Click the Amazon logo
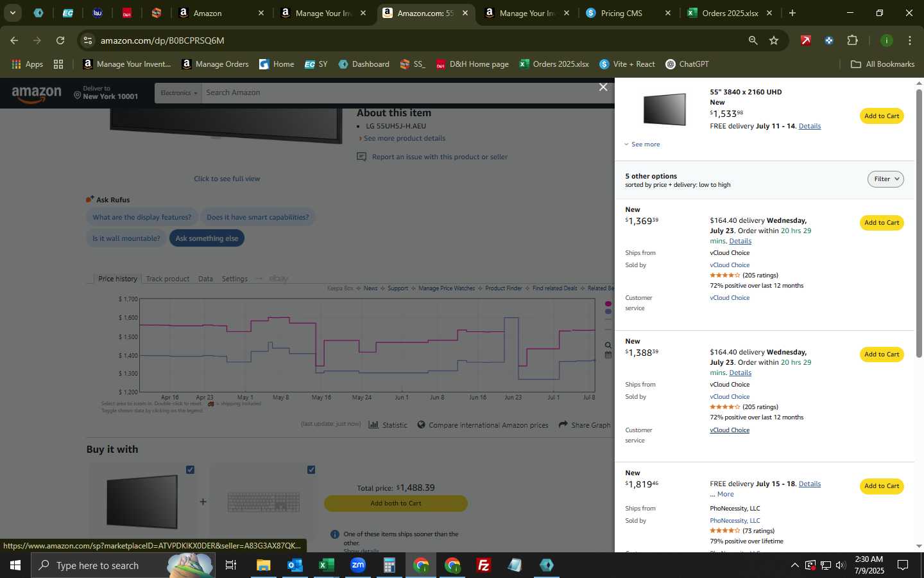The height and width of the screenshot is (578, 924). click(x=37, y=94)
